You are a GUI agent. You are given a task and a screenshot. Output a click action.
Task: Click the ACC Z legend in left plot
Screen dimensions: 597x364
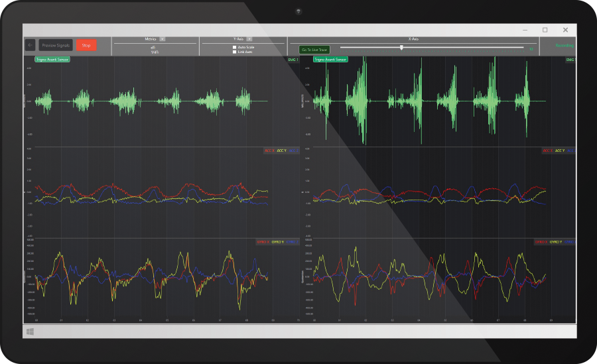(293, 151)
